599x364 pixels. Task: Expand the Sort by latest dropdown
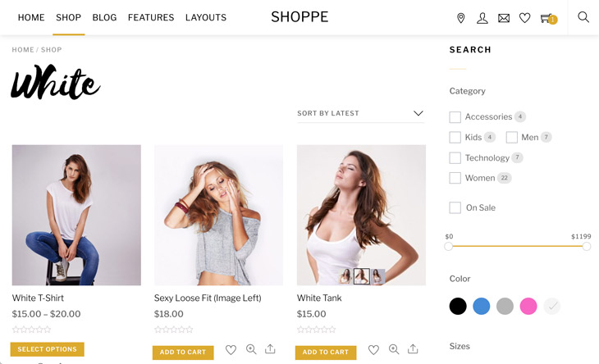coord(361,113)
